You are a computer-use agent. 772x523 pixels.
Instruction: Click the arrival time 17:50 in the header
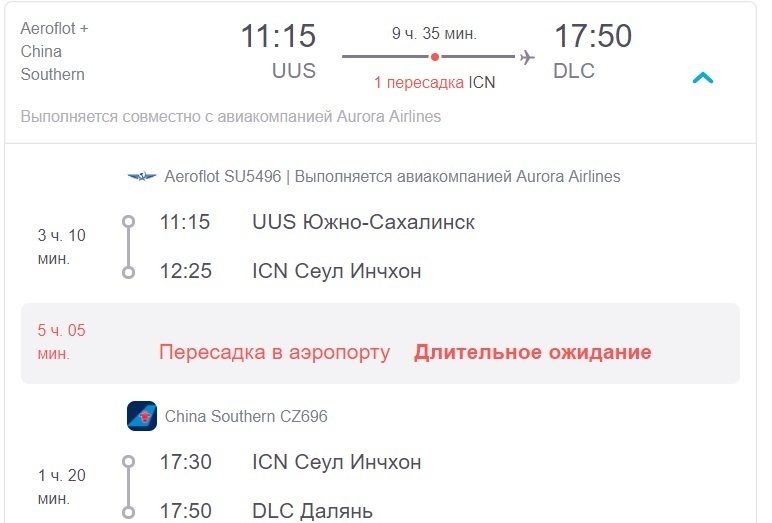pyautogui.click(x=593, y=36)
